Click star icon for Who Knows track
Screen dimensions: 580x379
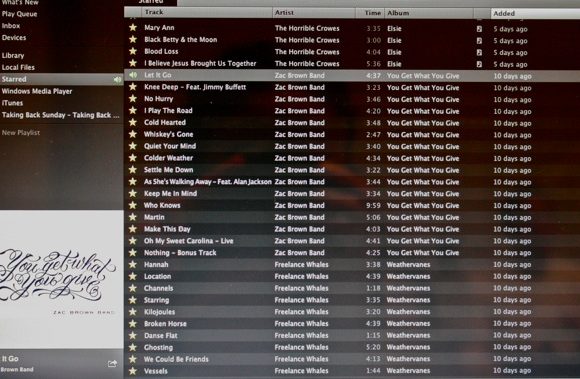133,205
